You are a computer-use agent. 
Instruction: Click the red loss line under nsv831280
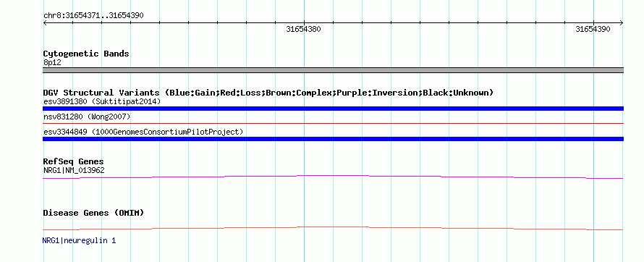333,123
